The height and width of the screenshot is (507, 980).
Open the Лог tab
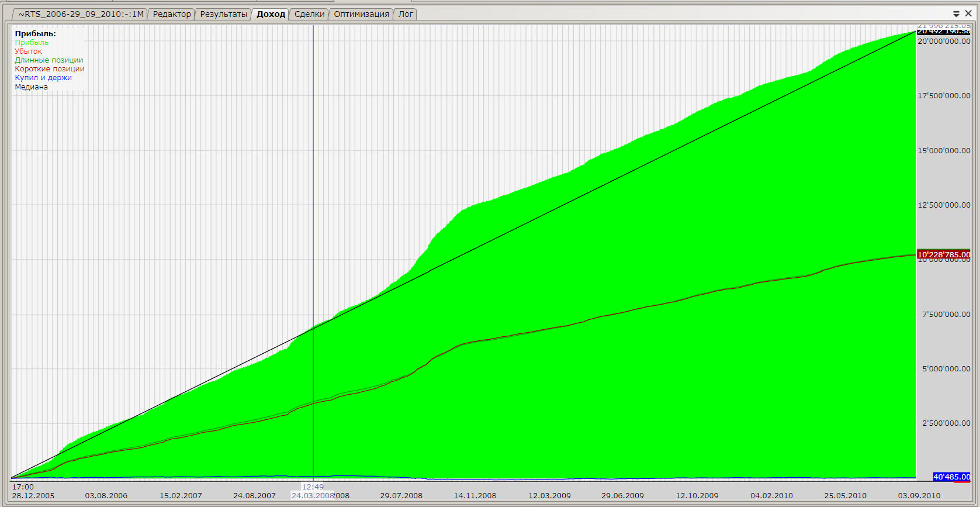406,14
